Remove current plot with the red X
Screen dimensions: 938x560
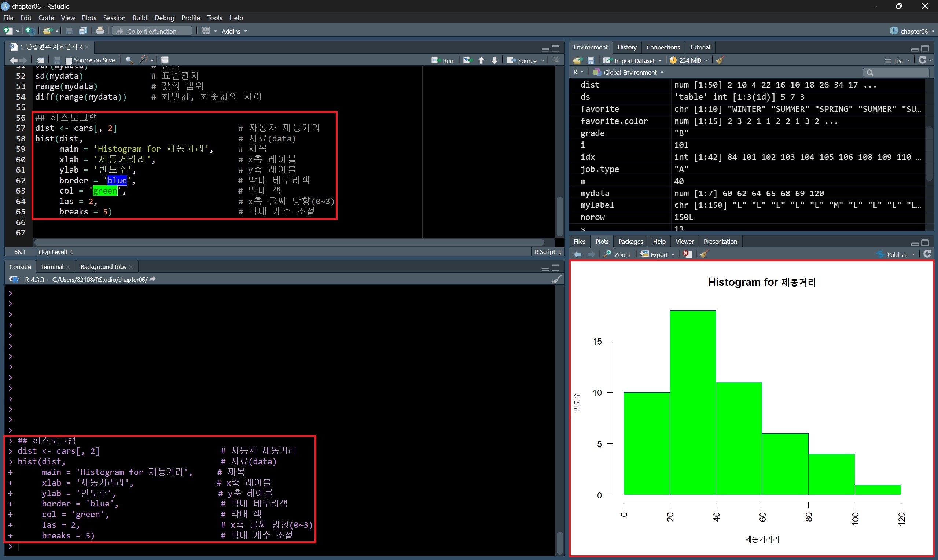688,254
